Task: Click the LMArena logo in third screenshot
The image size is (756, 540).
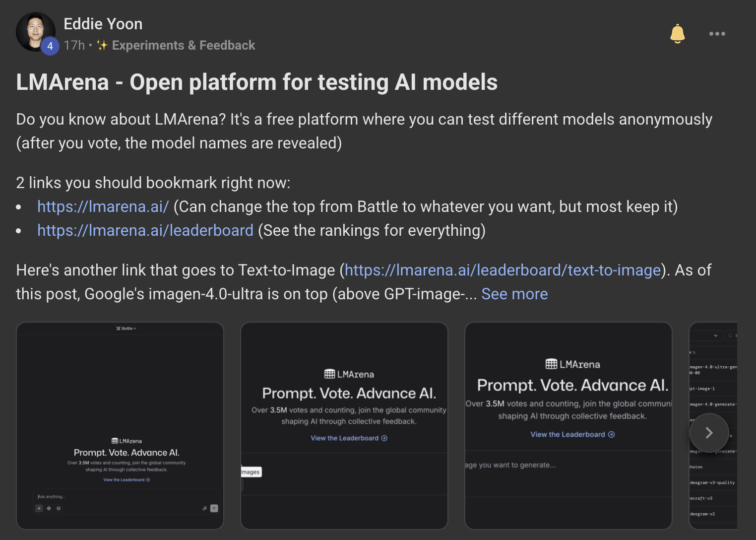Action: [572, 364]
